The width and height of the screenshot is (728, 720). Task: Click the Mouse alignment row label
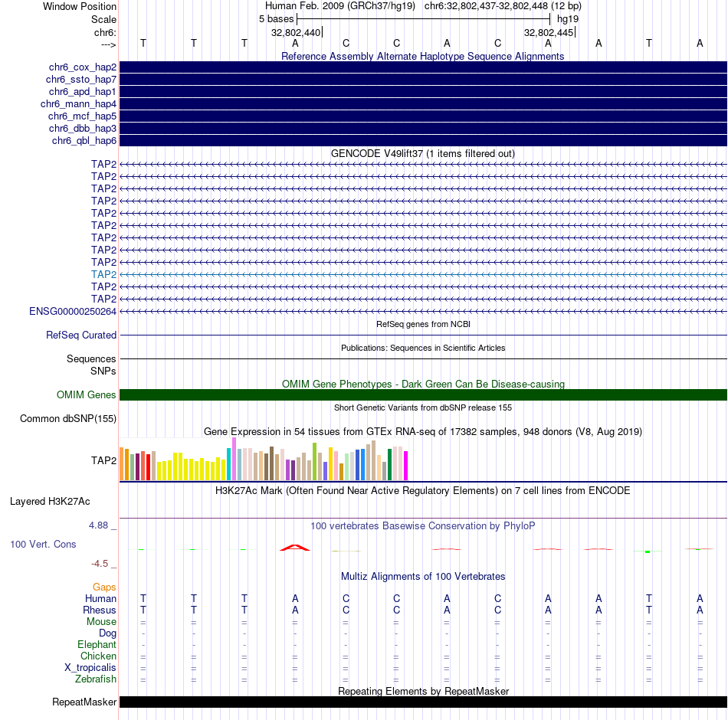click(x=101, y=622)
